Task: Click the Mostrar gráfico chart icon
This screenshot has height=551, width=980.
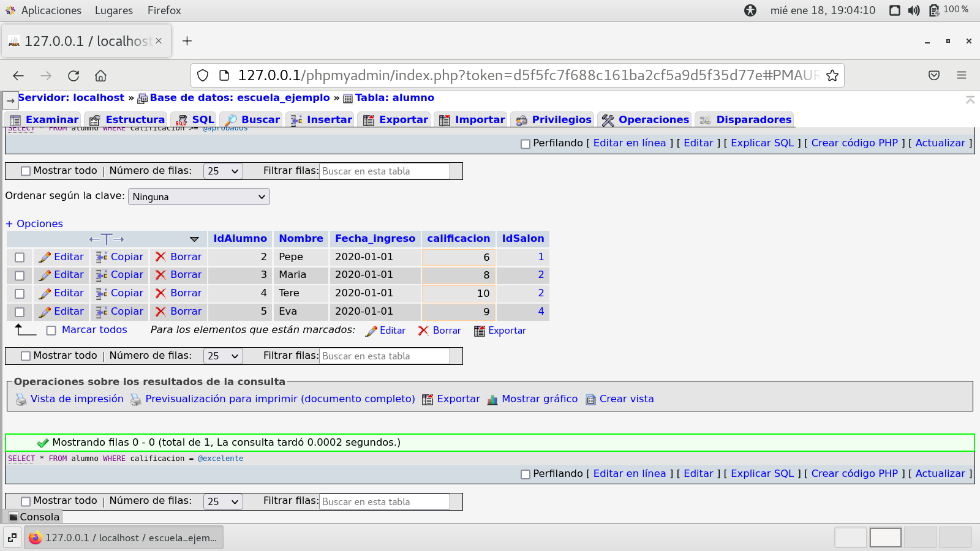Action: [492, 400]
